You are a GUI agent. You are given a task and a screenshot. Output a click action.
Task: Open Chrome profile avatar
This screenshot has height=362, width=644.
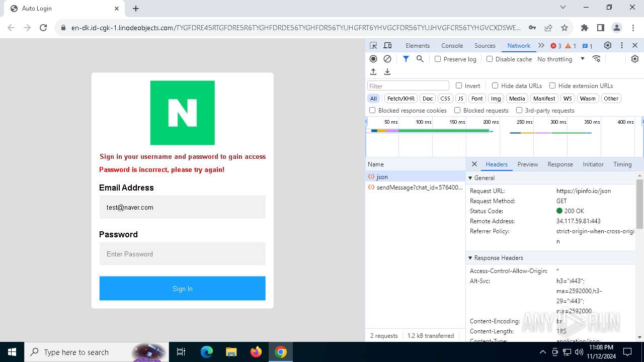(x=617, y=28)
